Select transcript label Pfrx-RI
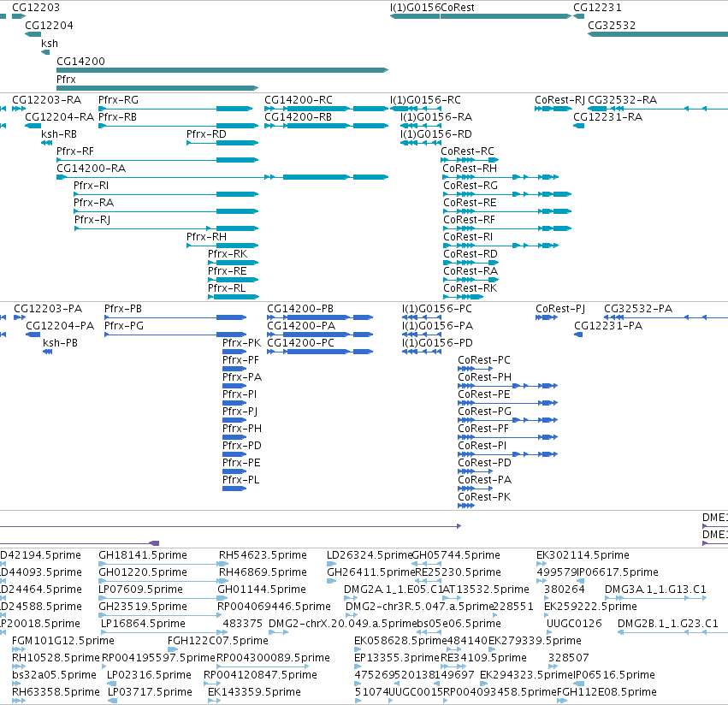728x705 pixels. point(91,186)
